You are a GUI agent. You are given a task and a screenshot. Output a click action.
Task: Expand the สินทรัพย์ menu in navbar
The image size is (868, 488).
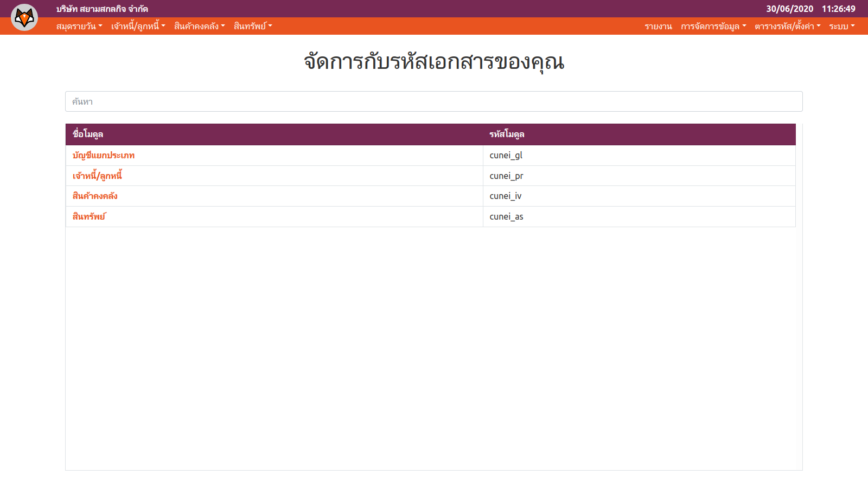(x=253, y=26)
